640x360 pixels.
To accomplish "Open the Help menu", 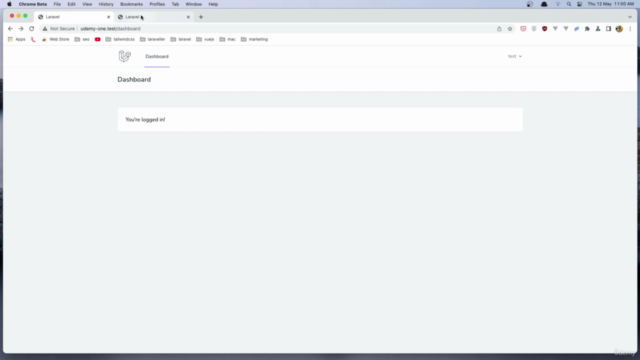I will 213,4.
